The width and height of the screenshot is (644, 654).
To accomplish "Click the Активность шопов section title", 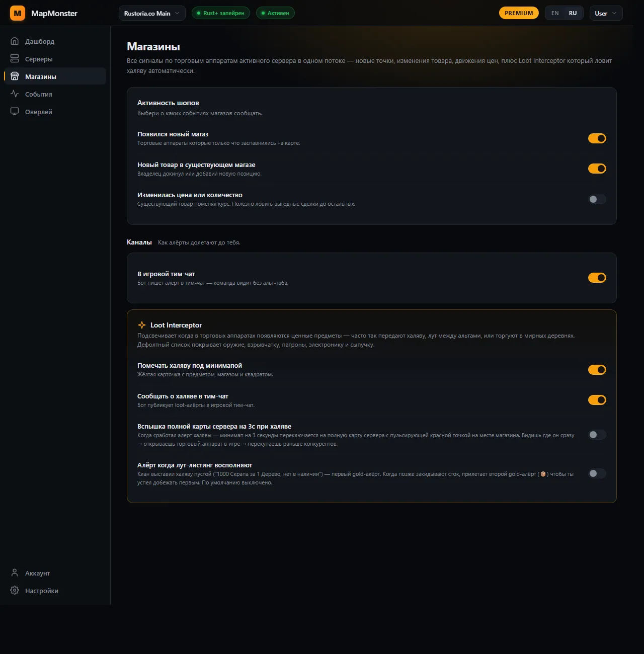I will coord(168,103).
